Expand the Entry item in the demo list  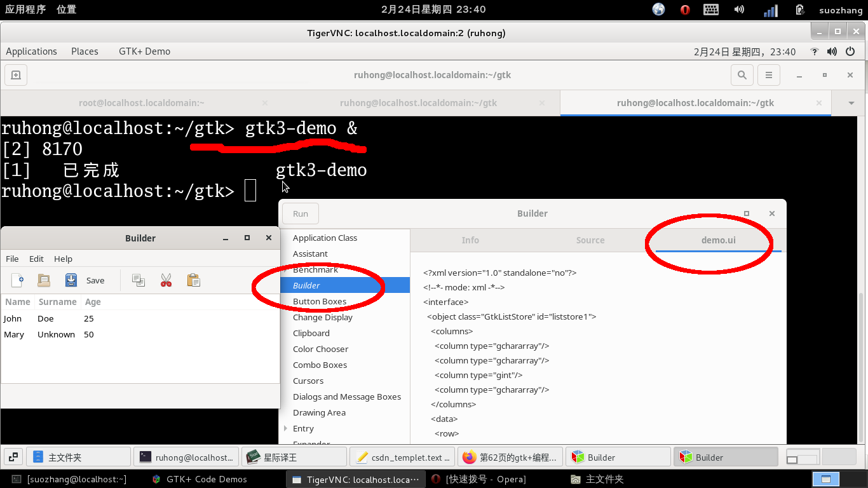[x=286, y=428]
